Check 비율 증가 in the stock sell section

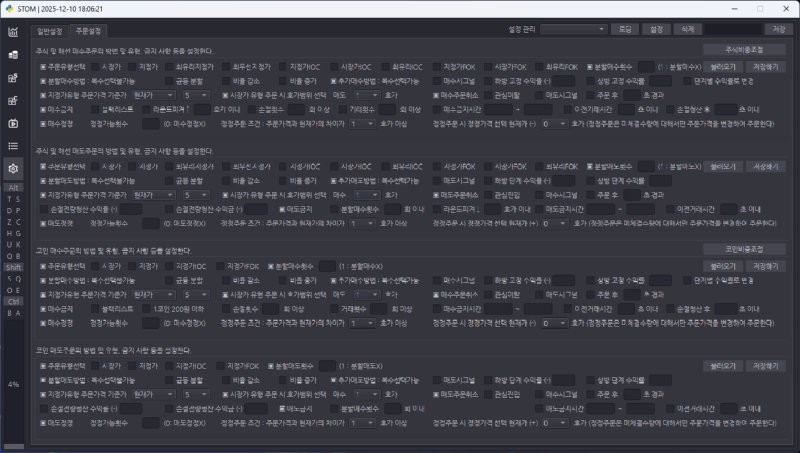[298, 181]
